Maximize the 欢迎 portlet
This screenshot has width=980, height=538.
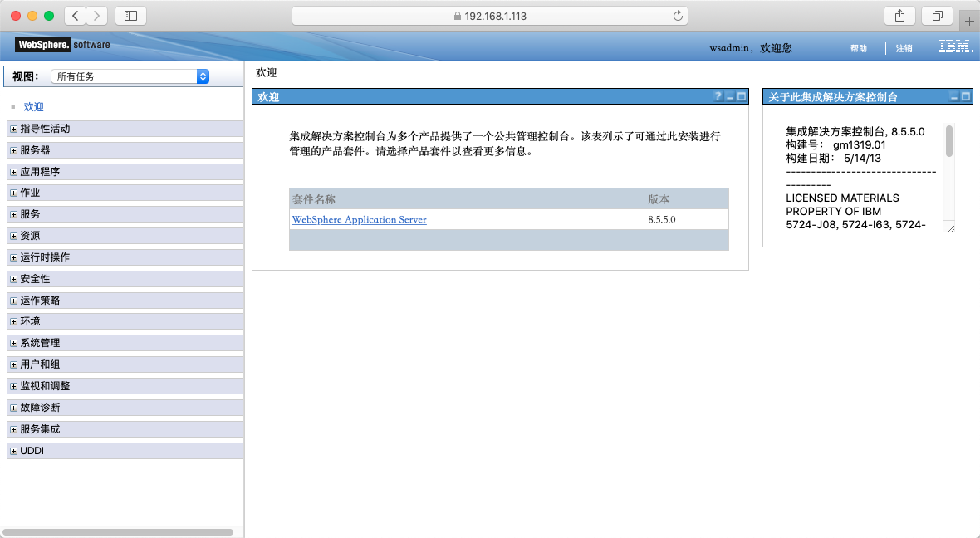(742, 97)
